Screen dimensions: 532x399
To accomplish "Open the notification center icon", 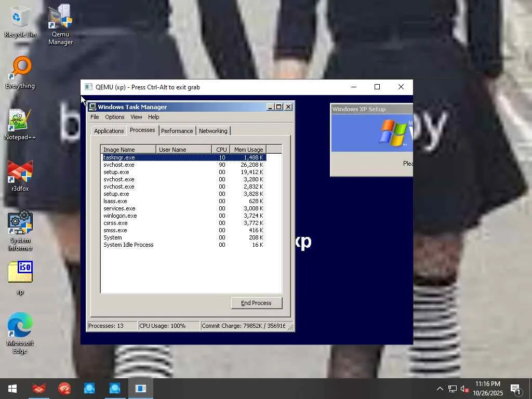I will [x=516, y=389].
